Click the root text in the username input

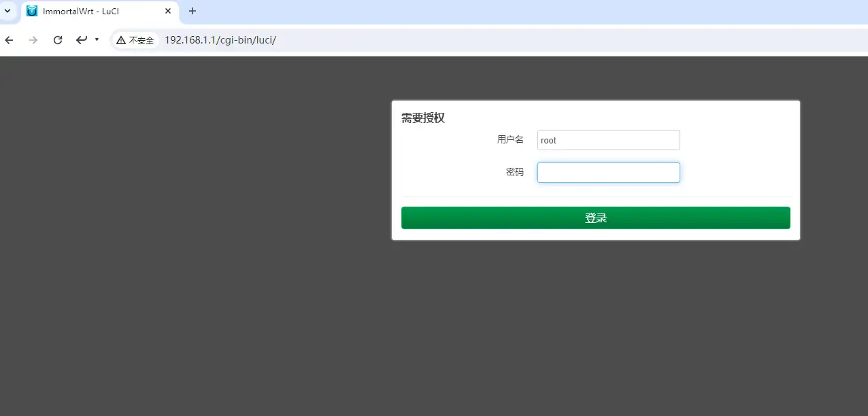pyautogui.click(x=548, y=140)
